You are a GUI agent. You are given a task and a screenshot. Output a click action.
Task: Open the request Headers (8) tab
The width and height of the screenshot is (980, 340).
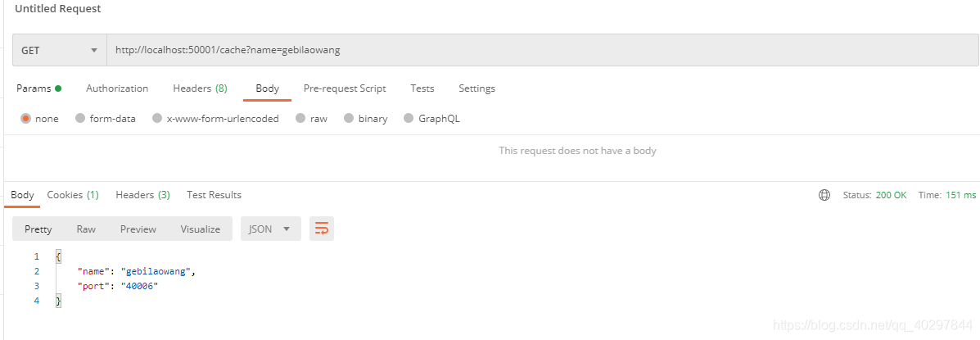200,88
